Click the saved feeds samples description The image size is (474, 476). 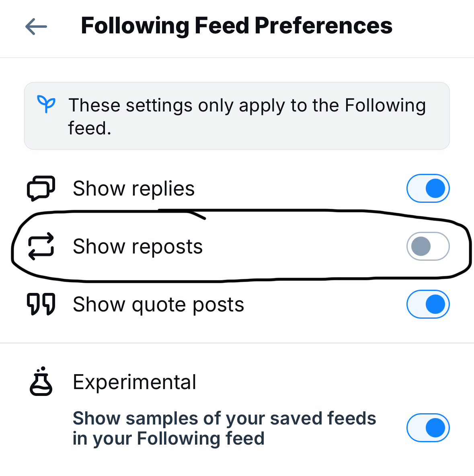click(224, 428)
